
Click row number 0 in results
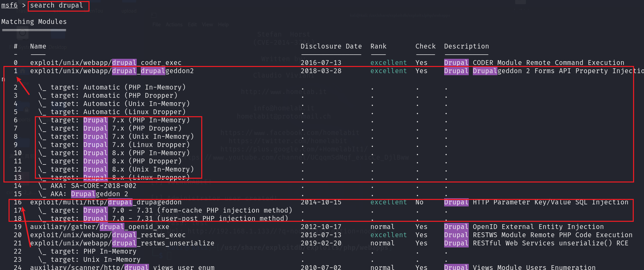[x=16, y=63]
